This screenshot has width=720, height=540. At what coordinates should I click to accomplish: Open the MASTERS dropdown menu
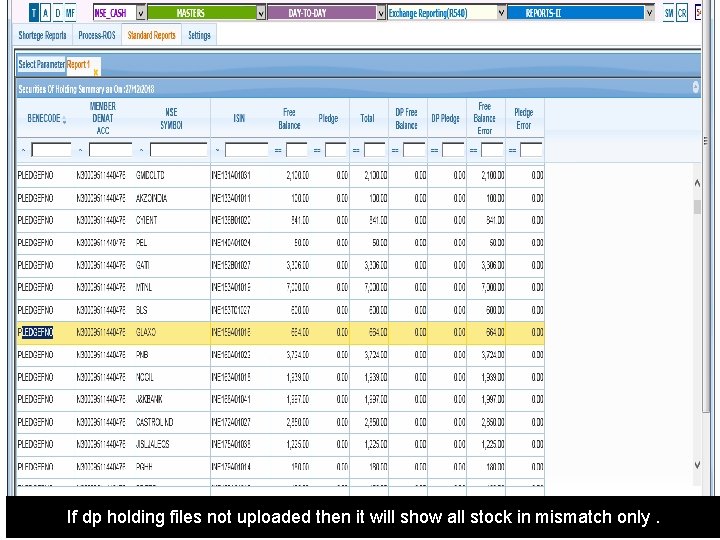coord(261,13)
